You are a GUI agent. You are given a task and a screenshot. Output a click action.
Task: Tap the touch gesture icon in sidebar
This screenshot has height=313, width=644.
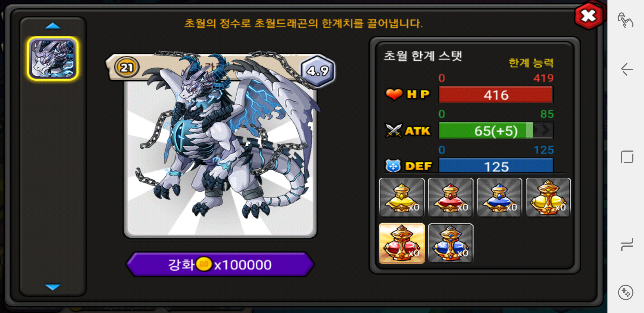pos(625,20)
